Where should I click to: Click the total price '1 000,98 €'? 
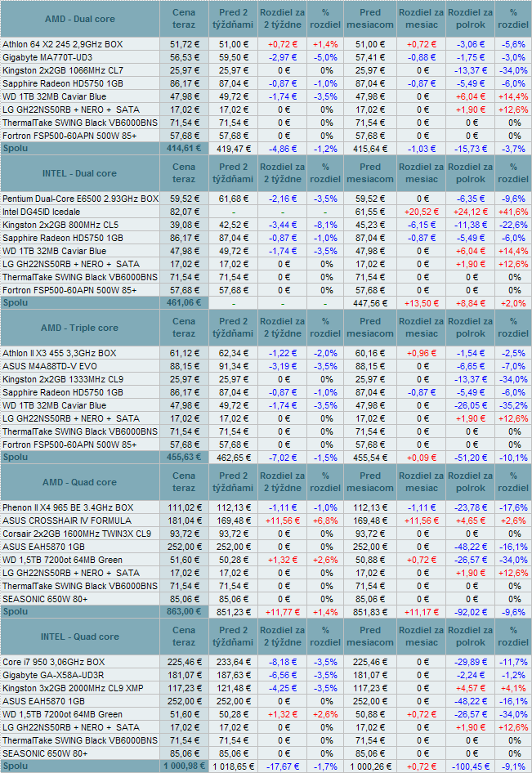pos(184,766)
